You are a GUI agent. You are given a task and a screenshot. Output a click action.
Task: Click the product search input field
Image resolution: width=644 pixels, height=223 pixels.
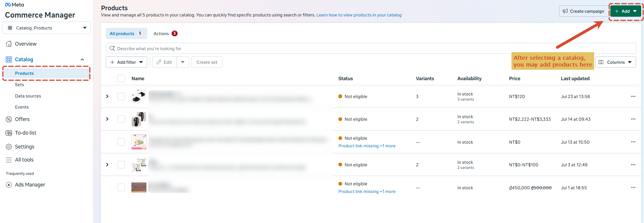coord(371,48)
